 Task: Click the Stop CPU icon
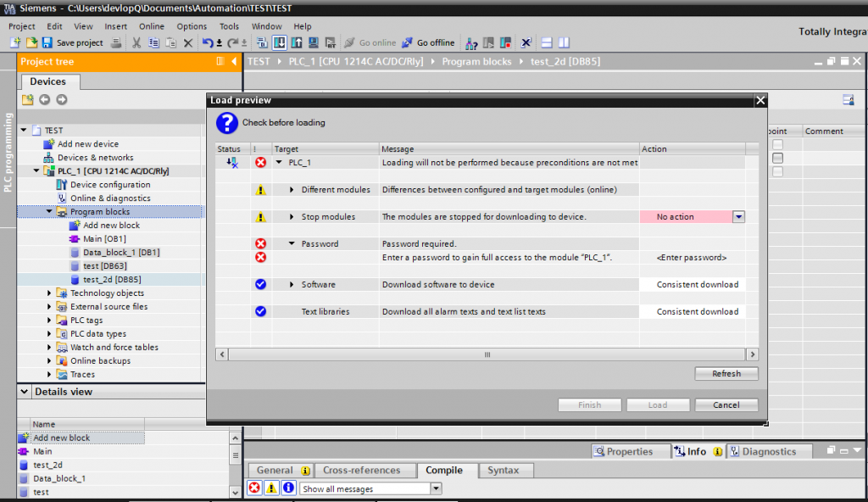(x=505, y=42)
